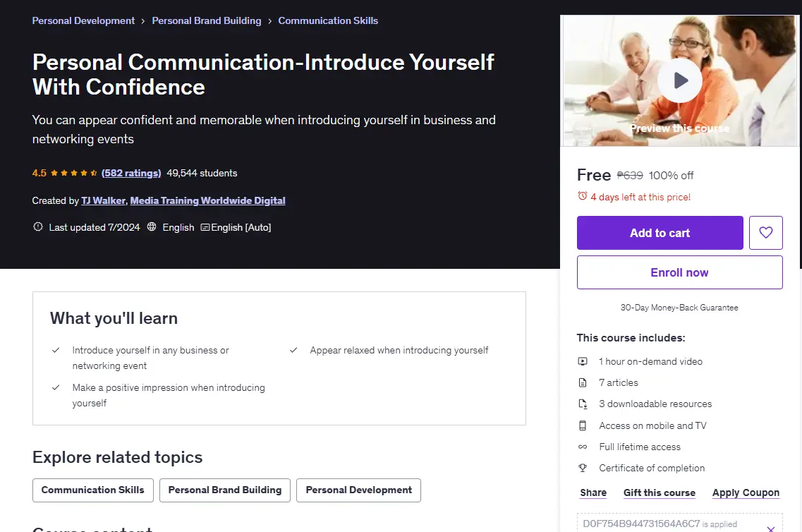
Task: Click the closed captions icon
Action: point(205,227)
